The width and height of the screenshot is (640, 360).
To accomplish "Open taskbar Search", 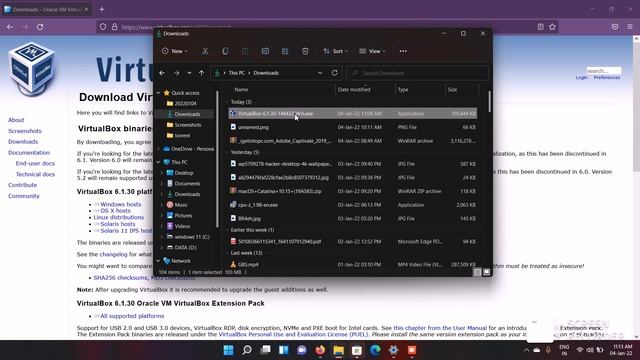I will (x=247, y=350).
